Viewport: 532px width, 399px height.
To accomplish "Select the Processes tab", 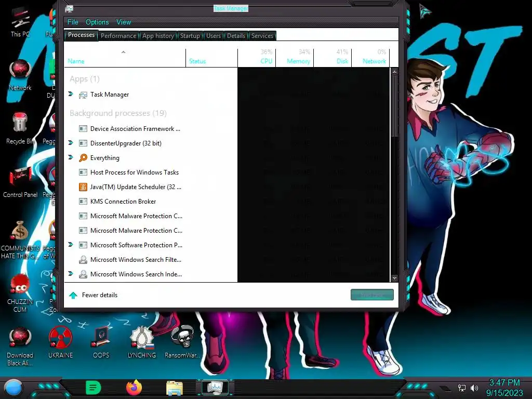I will [81, 35].
